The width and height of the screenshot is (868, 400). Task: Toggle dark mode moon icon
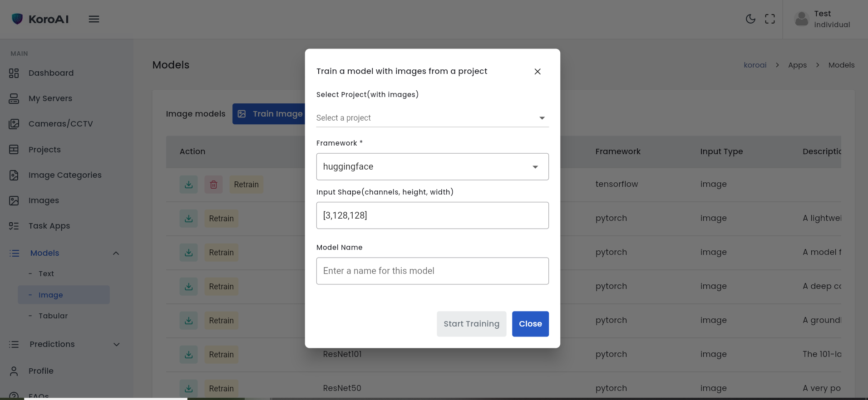coord(750,19)
